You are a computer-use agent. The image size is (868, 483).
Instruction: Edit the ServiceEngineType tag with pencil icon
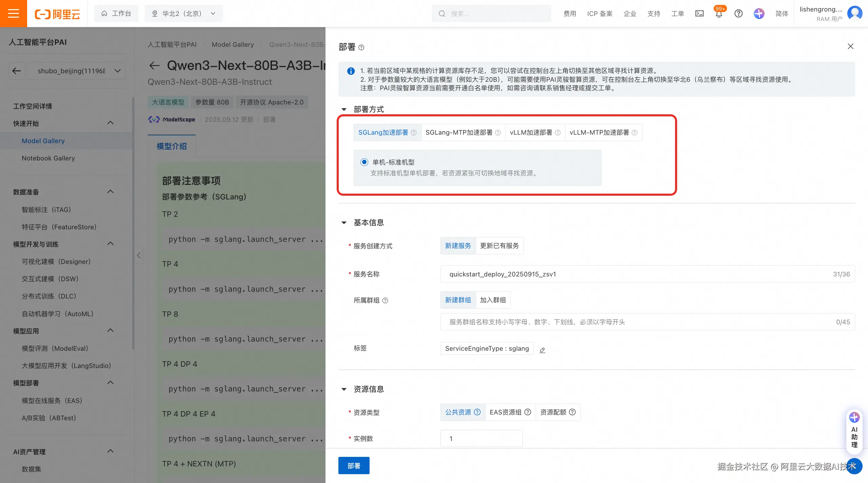coord(542,350)
